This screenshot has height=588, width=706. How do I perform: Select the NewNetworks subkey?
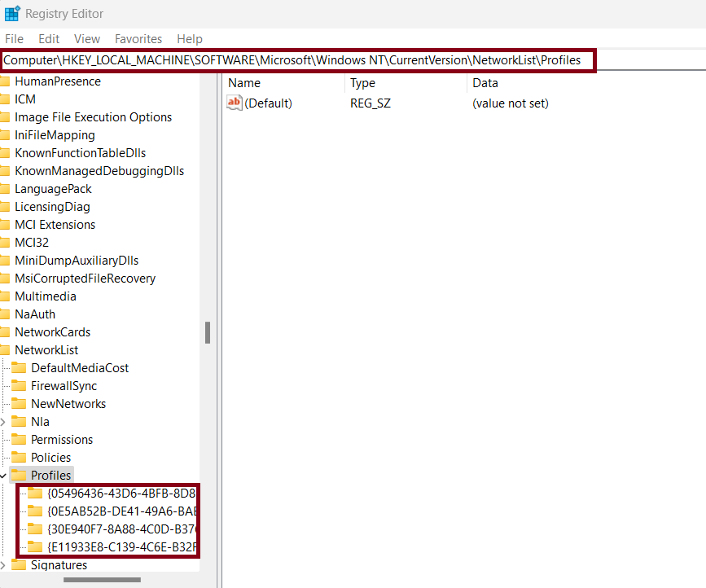68,404
